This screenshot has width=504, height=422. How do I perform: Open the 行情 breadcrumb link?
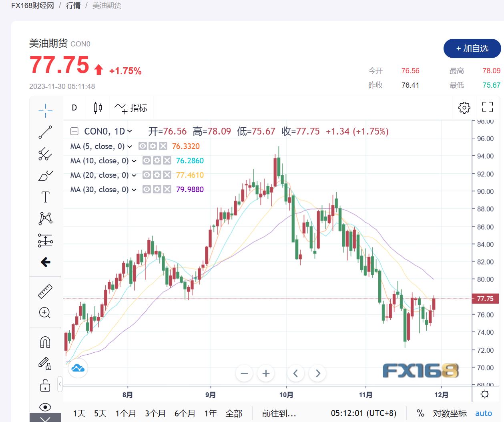coord(73,6)
